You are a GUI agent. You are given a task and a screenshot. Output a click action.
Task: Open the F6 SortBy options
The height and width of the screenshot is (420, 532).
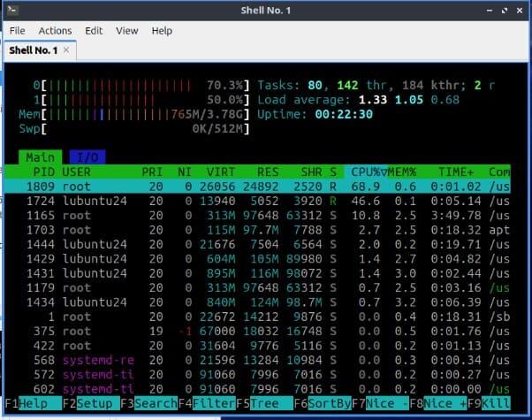click(322, 402)
